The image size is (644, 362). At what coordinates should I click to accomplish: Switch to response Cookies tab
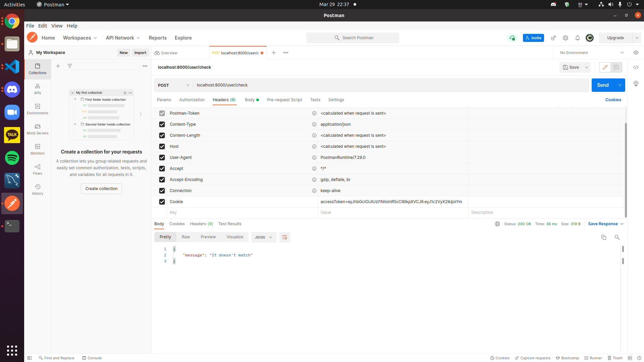point(177,224)
